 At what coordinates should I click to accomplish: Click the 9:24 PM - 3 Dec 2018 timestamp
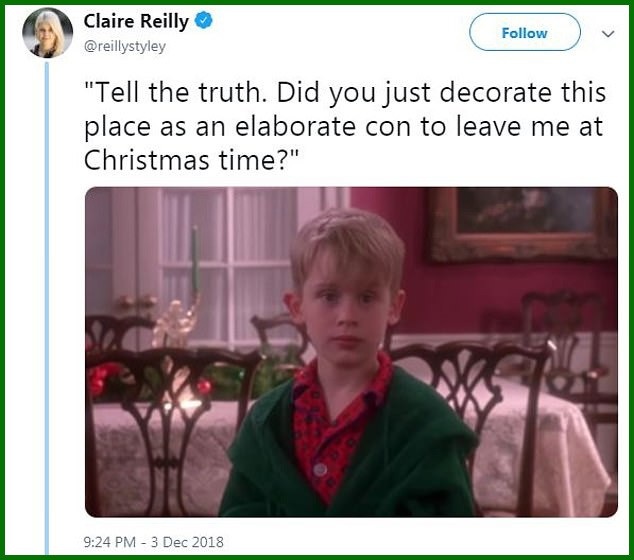154,542
